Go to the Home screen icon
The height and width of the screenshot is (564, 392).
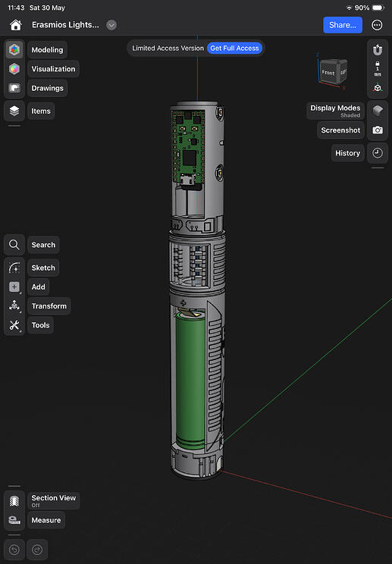(x=15, y=25)
